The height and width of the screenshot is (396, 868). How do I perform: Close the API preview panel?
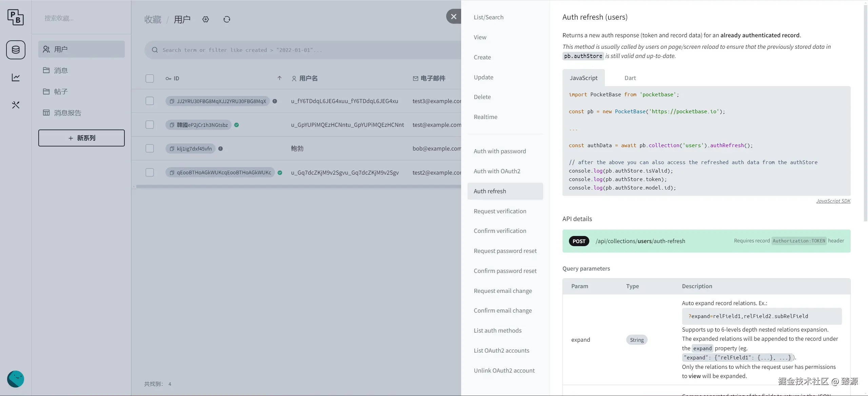[453, 16]
